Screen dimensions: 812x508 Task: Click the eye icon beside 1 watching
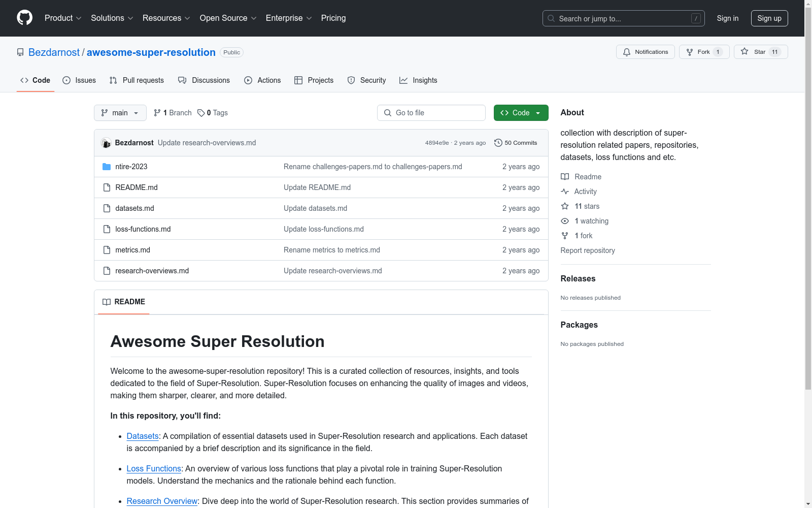pyautogui.click(x=565, y=221)
